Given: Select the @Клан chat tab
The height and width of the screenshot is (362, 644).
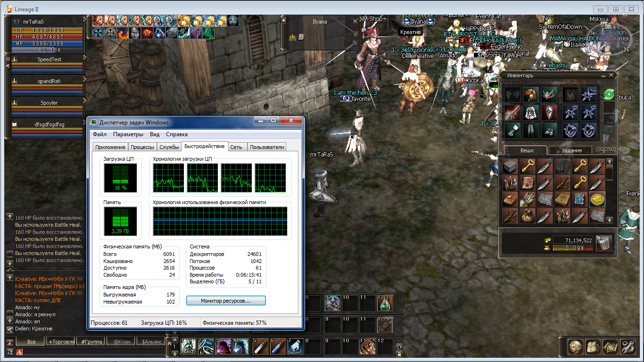Looking at the screenshot, I should [x=121, y=342].
